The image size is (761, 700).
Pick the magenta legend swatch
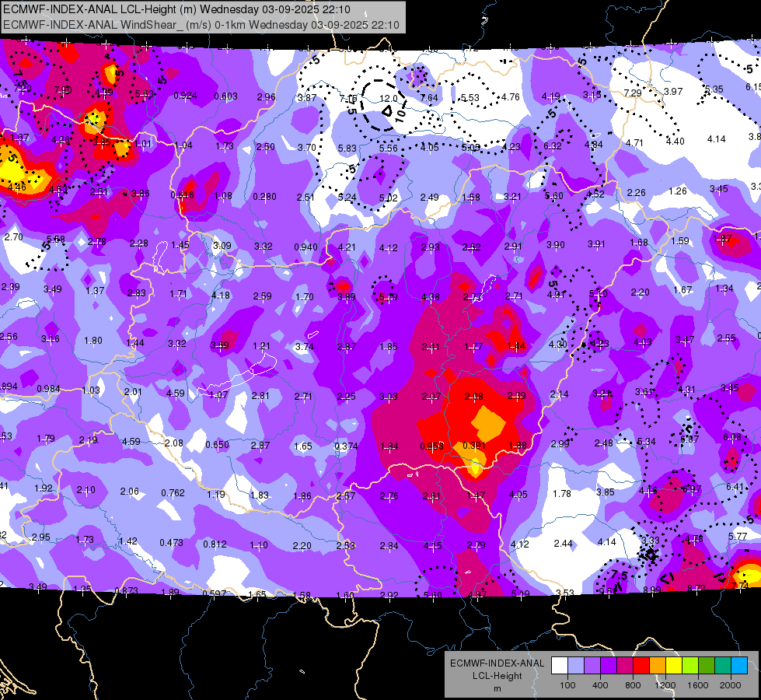tap(625, 666)
